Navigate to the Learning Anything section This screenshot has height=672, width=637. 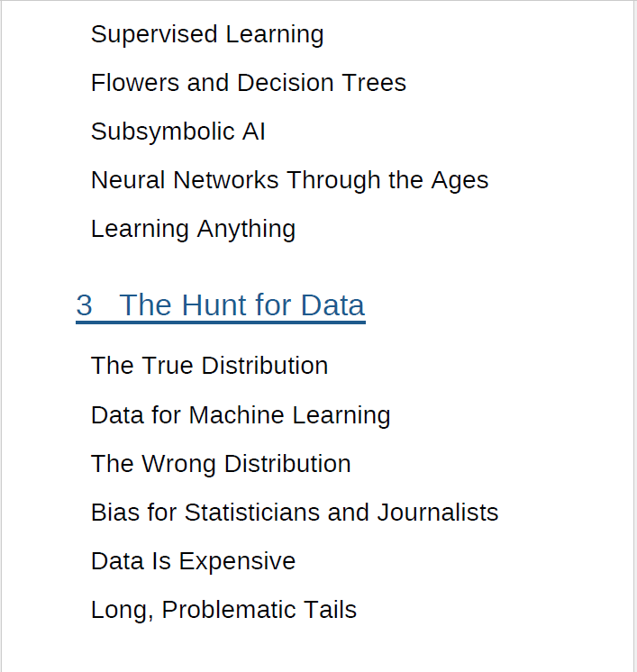[x=193, y=229]
